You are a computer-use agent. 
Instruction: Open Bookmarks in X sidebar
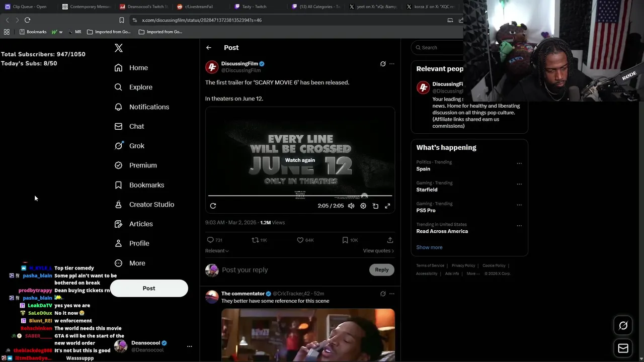point(139,185)
